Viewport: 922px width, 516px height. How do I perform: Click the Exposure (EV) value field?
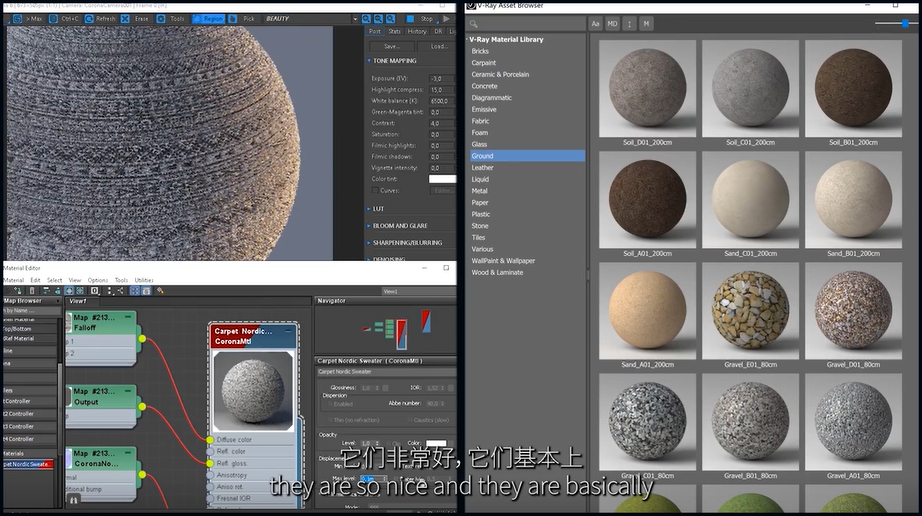442,78
